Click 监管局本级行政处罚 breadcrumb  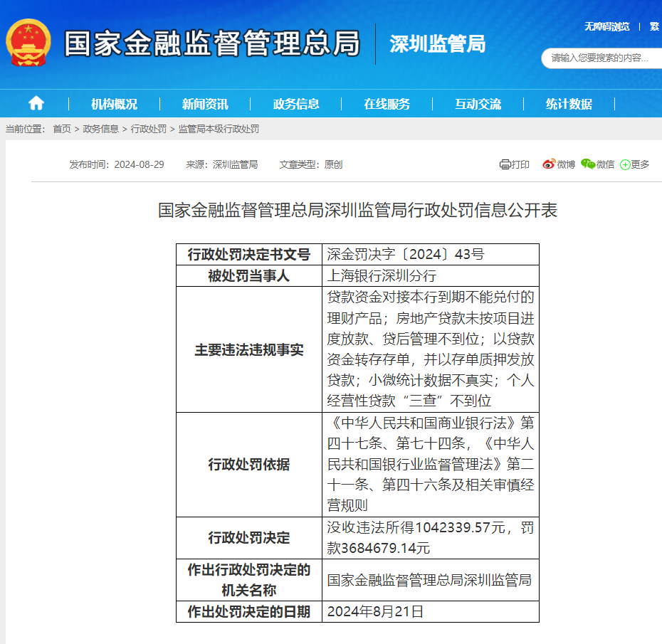tap(219, 129)
